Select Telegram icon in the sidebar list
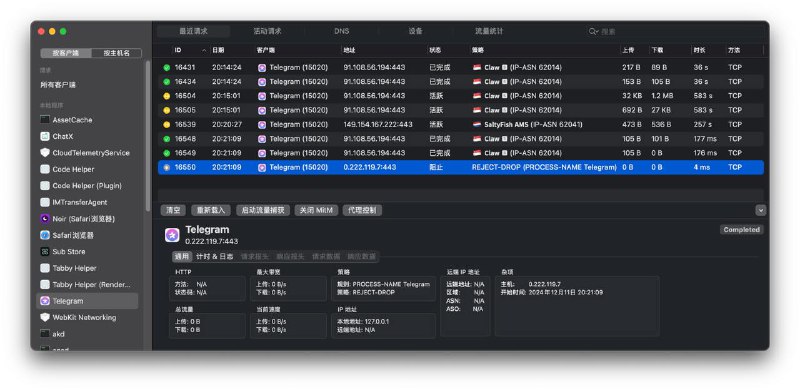 pos(44,301)
